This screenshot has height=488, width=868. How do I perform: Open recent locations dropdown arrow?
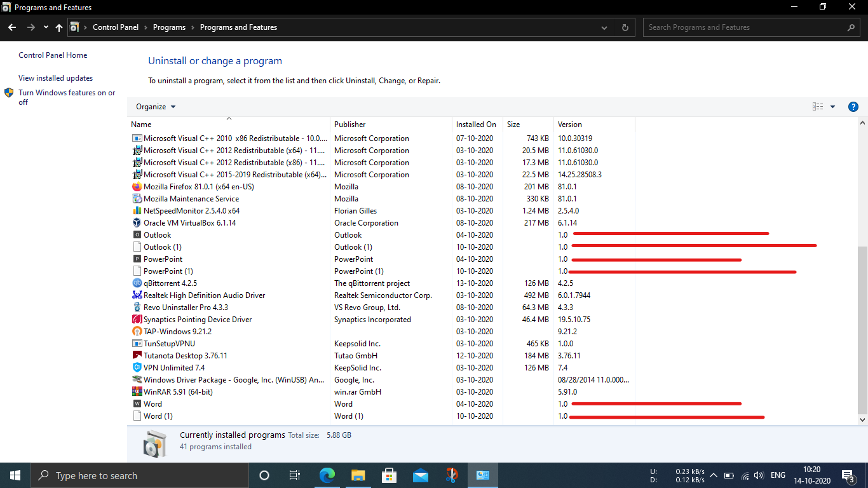[x=46, y=27]
